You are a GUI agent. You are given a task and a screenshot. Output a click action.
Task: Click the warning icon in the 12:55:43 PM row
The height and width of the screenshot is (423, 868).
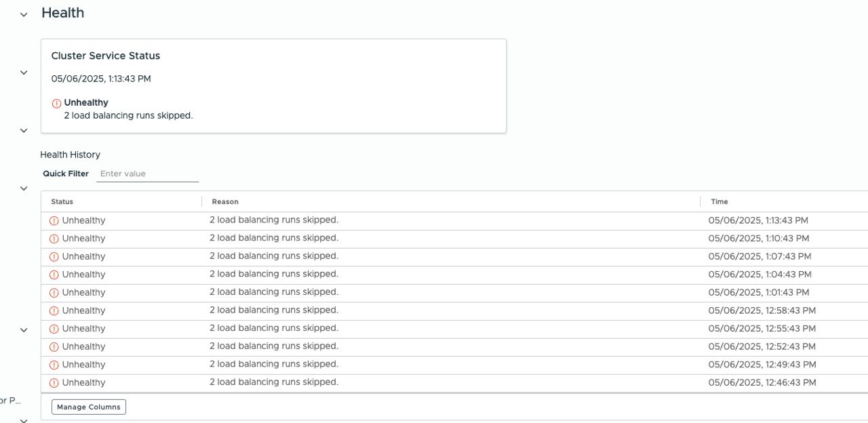pyautogui.click(x=54, y=329)
